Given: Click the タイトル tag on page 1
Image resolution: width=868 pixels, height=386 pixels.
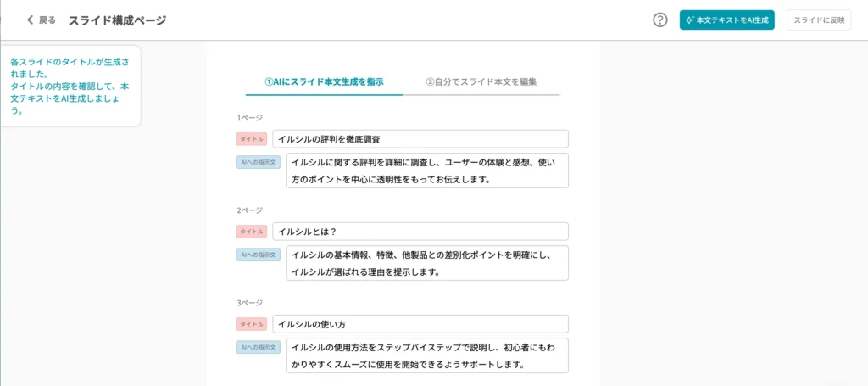Looking at the screenshot, I should pyautogui.click(x=252, y=139).
